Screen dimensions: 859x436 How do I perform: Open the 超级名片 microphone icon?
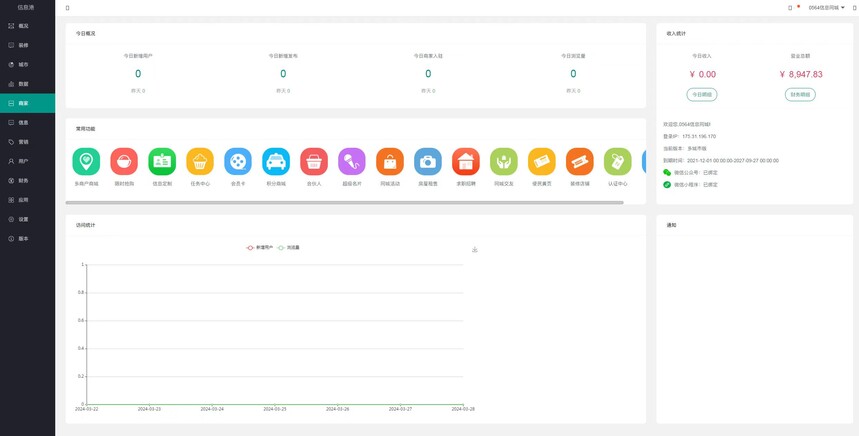pos(352,162)
